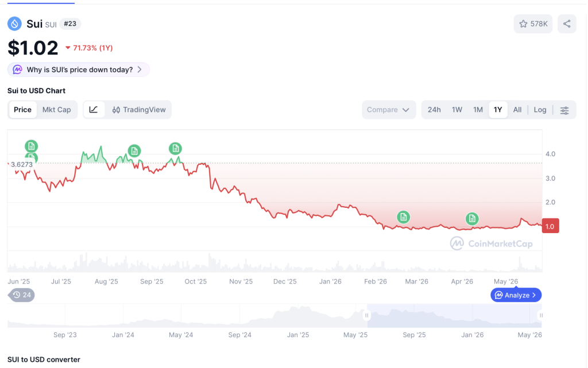This screenshot has height=368, width=588.
Task: Click the #23 rank badge
Action: (70, 24)
